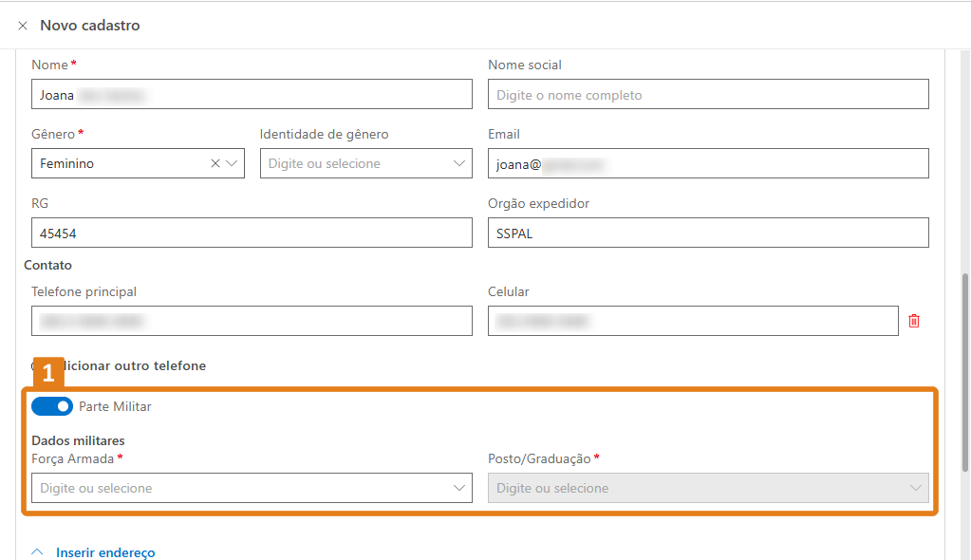Click the orange step 1 marker
Viewport: 971px width, 560px height.
[x=47, y=373]
